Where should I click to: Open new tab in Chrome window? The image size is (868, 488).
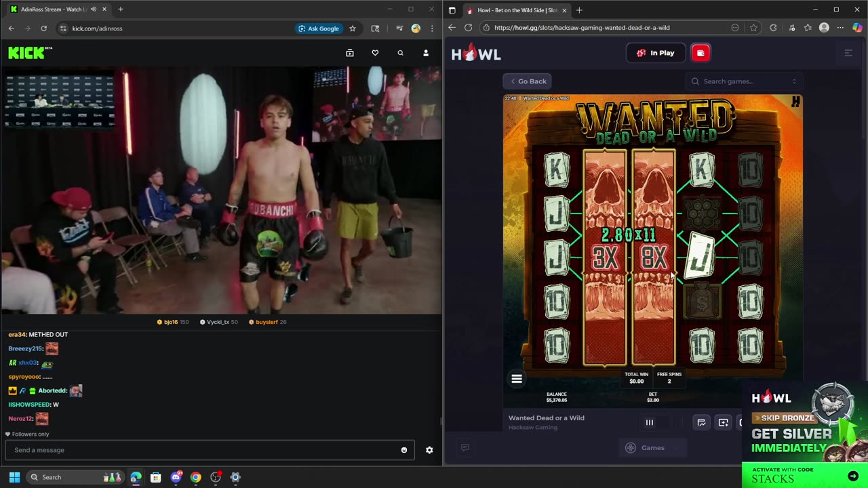tap(121, 9)
